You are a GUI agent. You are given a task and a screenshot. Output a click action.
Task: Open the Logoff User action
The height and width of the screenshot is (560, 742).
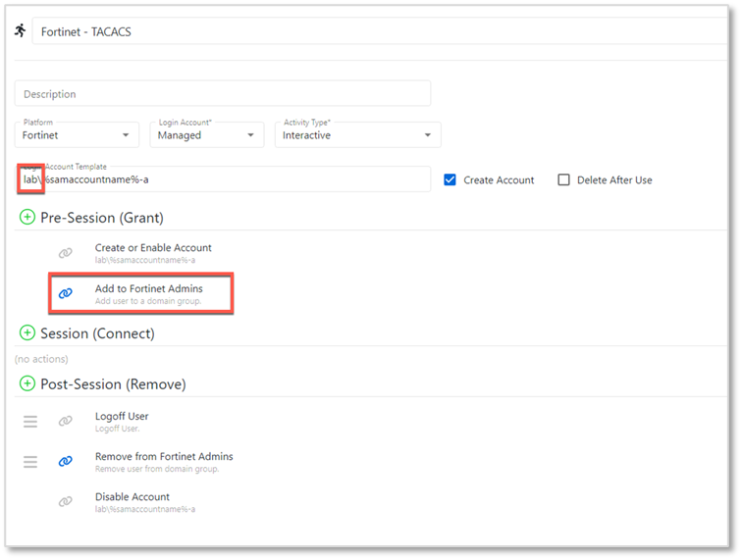click(122, 416)
